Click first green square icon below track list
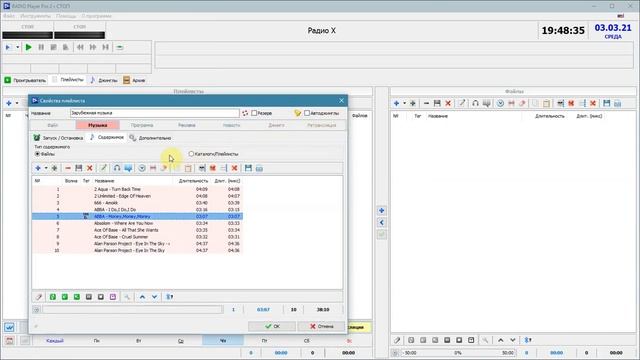640x360 pixels. [53, 297]
